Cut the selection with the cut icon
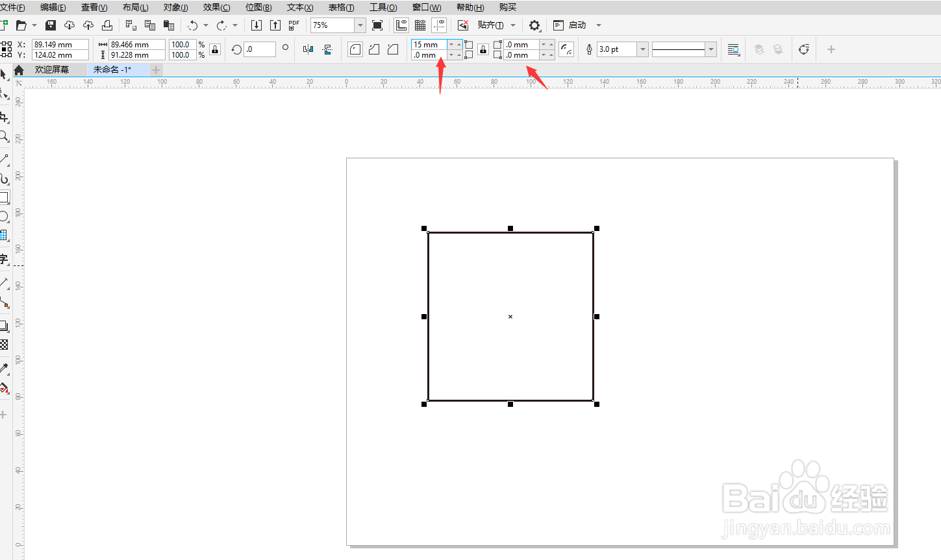Screen dimensions: 941x560 pyautogui.click(x=131, y=25)
